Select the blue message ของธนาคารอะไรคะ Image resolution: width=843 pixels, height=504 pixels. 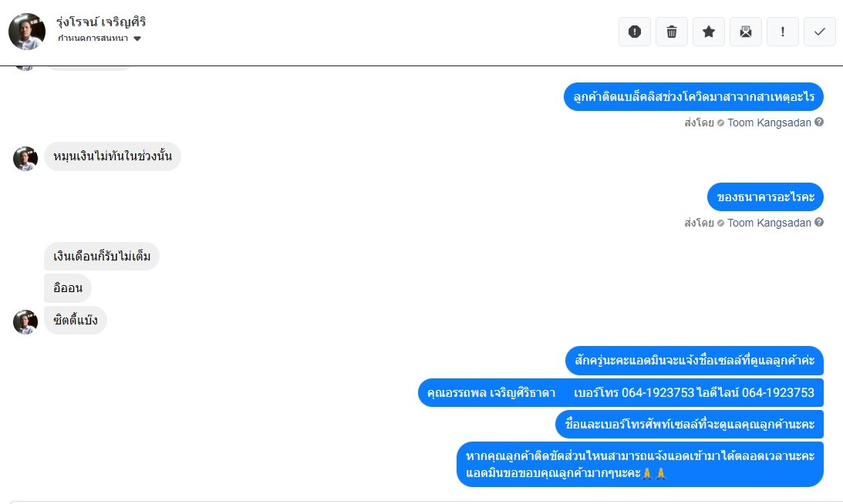765,197
